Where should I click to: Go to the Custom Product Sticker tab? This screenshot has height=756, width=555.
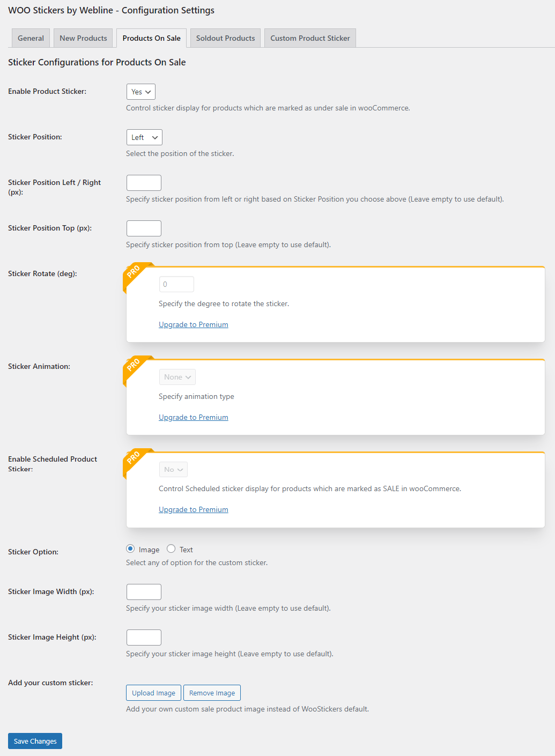(x=310, y=38)
